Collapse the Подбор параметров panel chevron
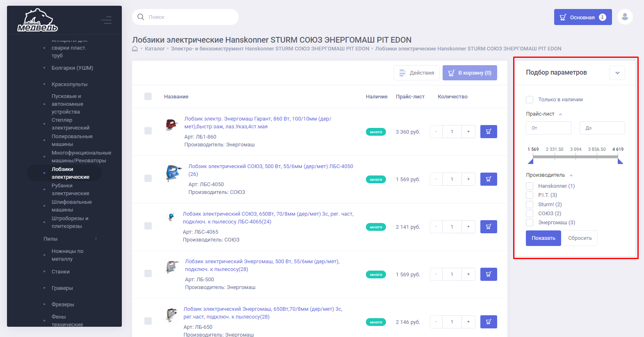 tap(617, 73)
